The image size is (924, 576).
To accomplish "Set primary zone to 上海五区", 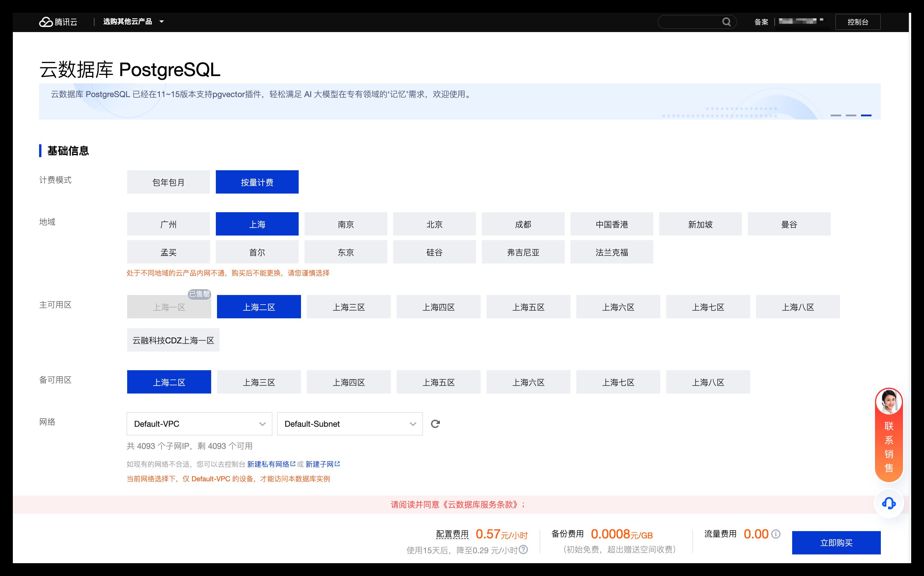I will (528, 307).
